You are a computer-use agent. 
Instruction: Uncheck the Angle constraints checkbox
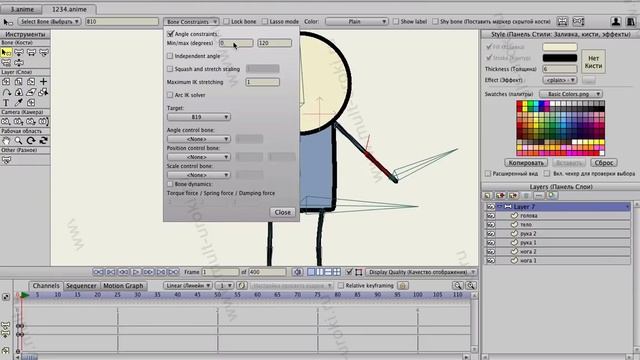pyautogui.click(x=170, y=34)
